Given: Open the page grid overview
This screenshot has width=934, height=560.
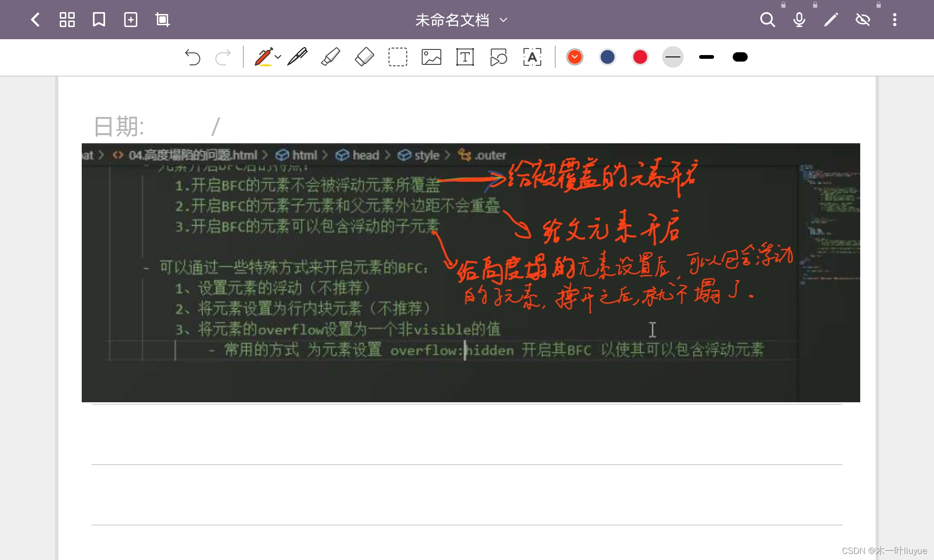Looking at the screenshot, I should point(67,20).
